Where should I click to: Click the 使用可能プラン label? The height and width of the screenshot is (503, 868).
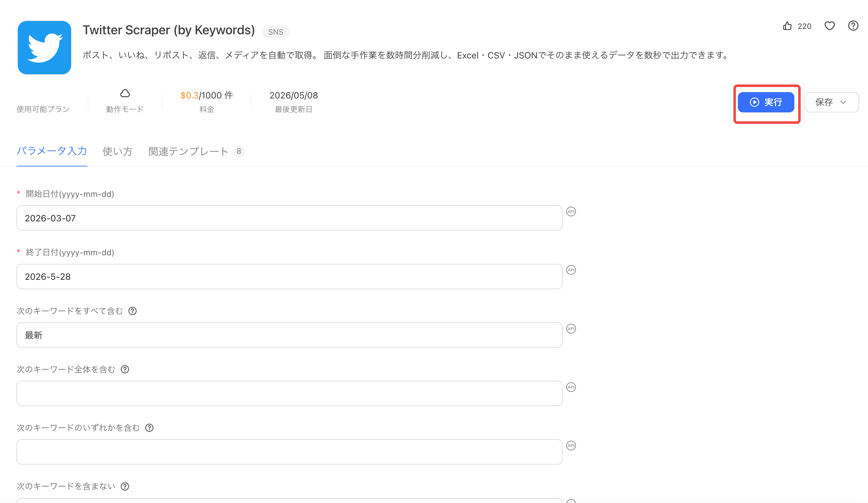(43, 109)
